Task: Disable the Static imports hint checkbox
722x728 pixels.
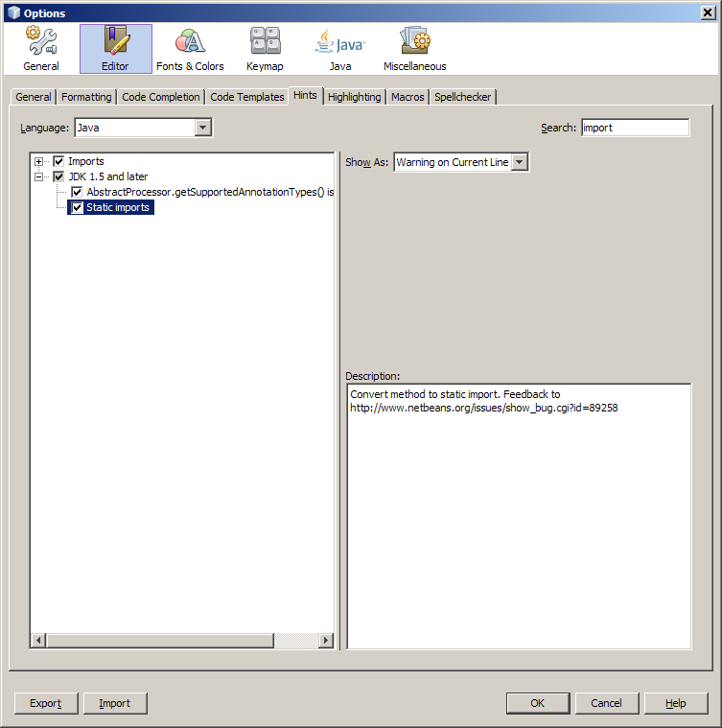Action: click(x=77, y=207)
